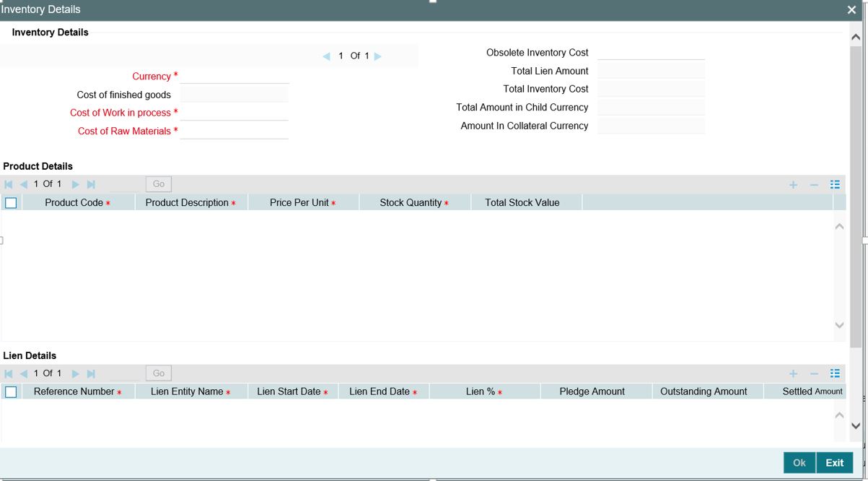868x481 pixels.
Task: Click the Total Inventory Cost field
Action: click(x=652, y=89)
